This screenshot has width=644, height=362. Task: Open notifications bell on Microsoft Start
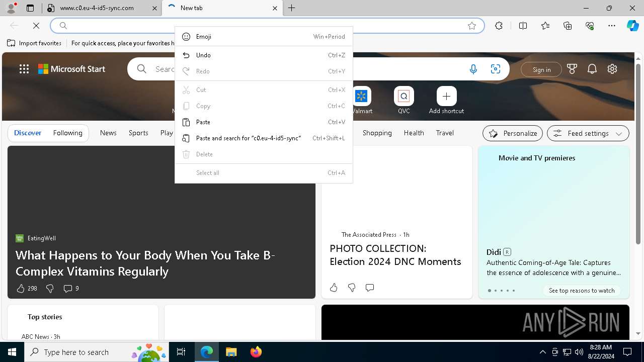592,69
